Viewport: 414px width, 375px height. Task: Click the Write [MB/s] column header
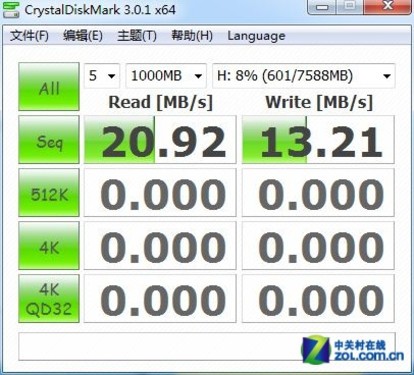coord(319,102)
